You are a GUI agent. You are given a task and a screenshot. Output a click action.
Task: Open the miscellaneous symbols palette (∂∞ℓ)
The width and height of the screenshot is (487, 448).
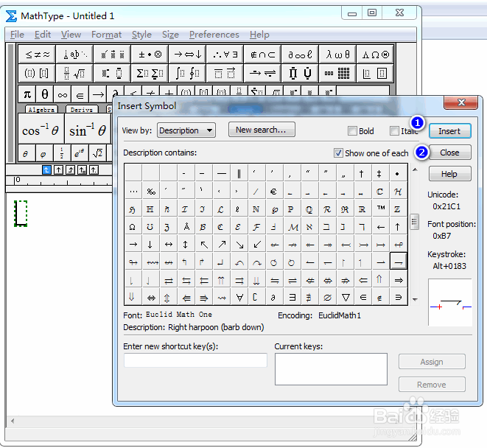pos(300,55)
